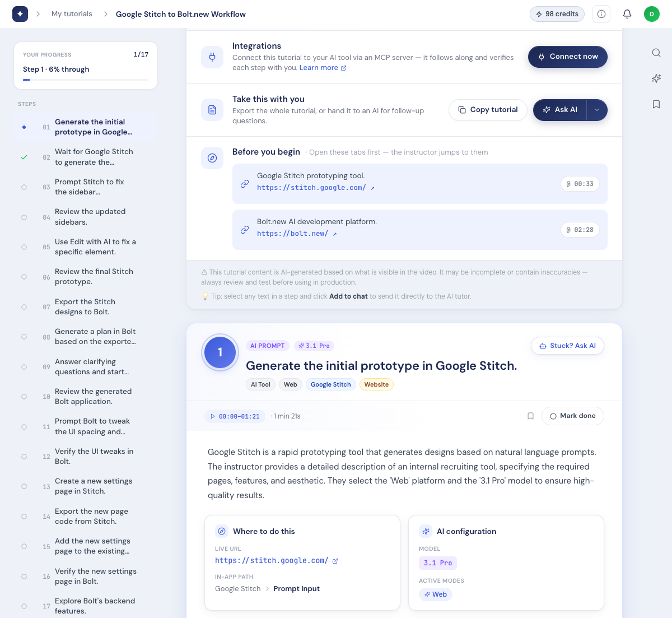Click Connect now button

coord(568,57)
